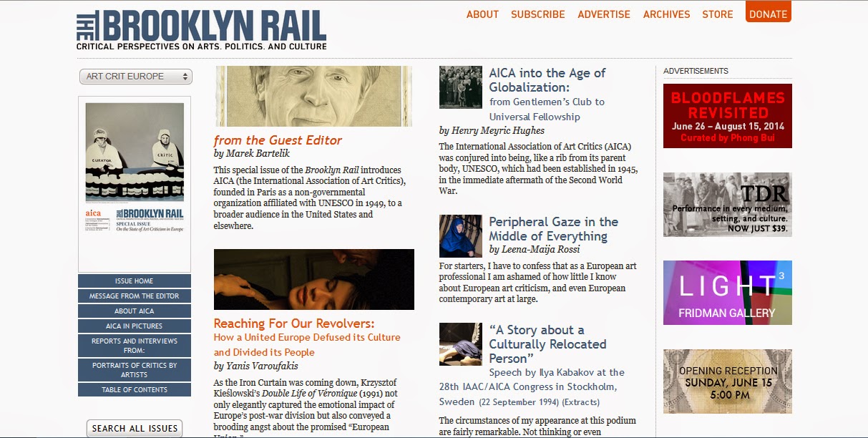This screenshot has height=438, width=868.
Task: Open 'Peripheral Gaze in the Middle' article
Action: coord(553,229)
